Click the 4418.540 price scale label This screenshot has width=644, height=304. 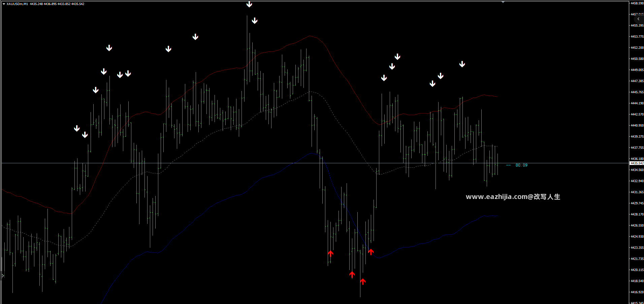(637, 281)
